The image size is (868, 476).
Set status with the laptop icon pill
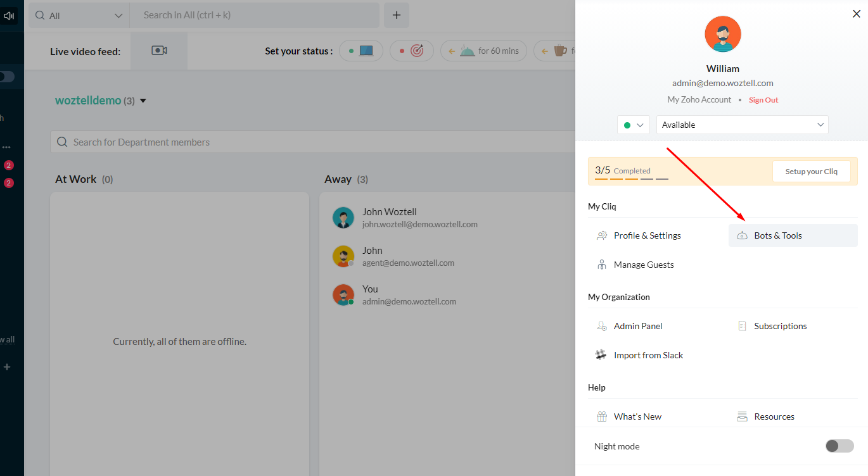tap(361, 51)
